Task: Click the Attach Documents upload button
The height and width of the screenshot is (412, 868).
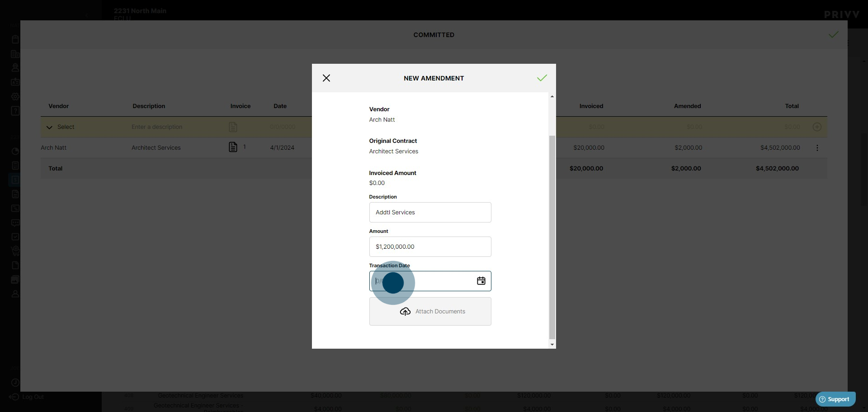Action: pos(430,311)
